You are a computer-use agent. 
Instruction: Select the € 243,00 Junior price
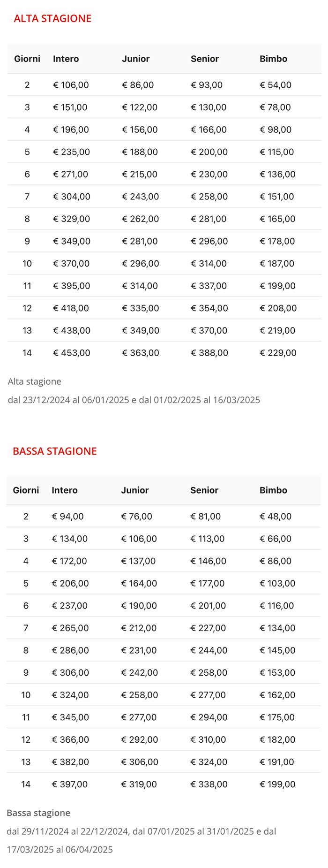pyautogui.click(x=140, y=197)
